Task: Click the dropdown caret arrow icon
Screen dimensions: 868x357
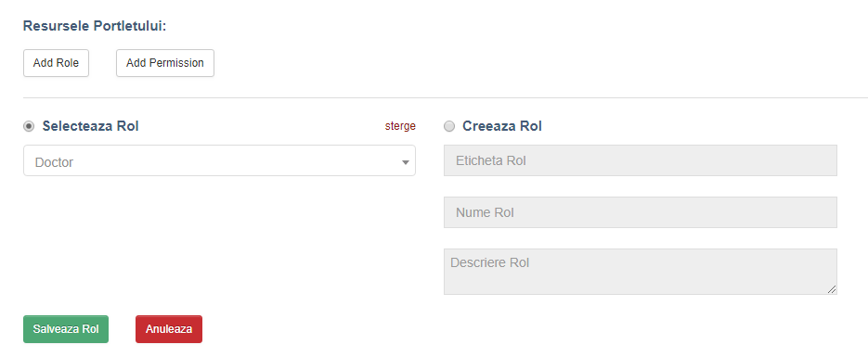Action: pos(406,162)
